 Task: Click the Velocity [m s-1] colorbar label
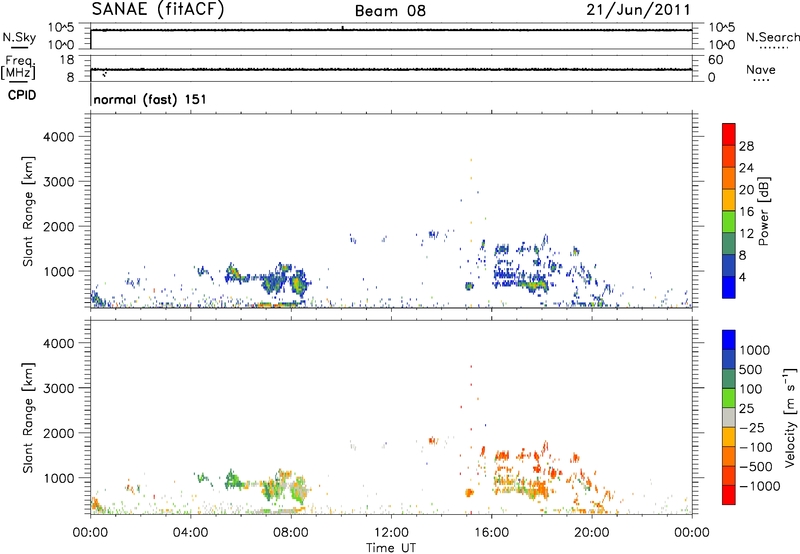coord(790,417)
